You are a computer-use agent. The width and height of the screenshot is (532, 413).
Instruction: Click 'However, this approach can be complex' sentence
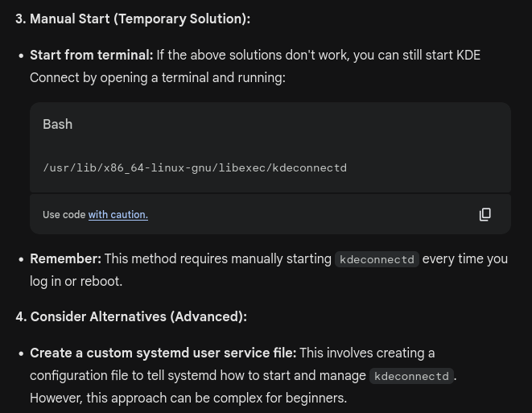point(188,398)
